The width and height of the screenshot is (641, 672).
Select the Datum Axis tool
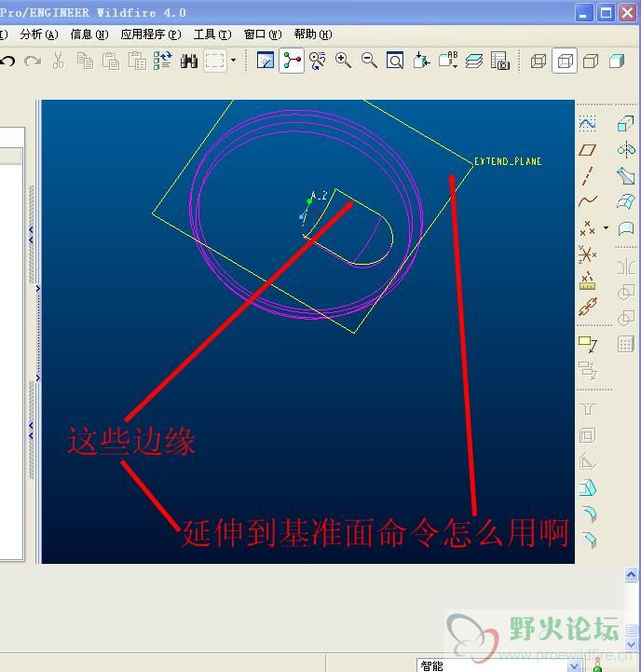[588, 176]
